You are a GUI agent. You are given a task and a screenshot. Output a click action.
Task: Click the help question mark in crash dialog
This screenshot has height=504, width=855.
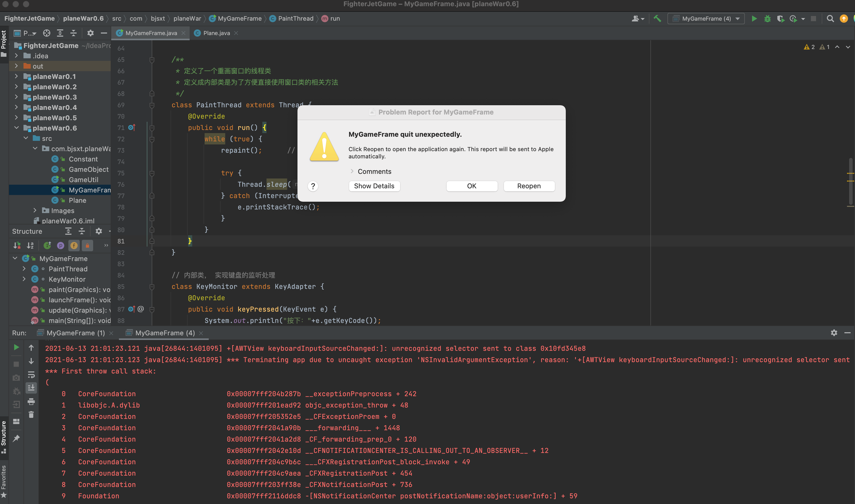313,186
